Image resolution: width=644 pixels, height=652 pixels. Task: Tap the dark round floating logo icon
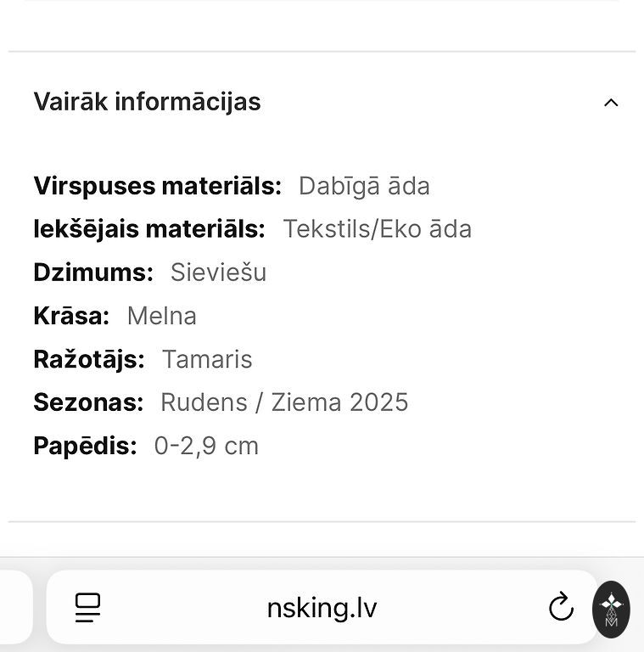611,609
